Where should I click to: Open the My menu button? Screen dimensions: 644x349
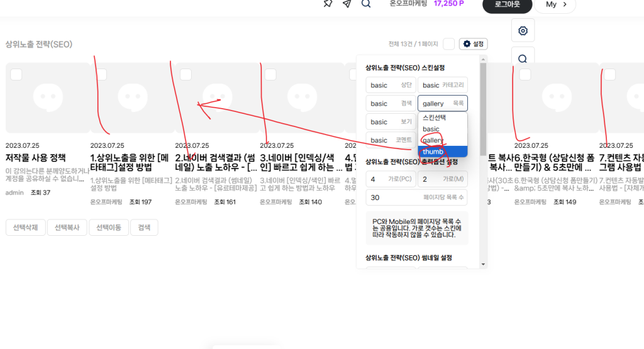click(556, 4)
